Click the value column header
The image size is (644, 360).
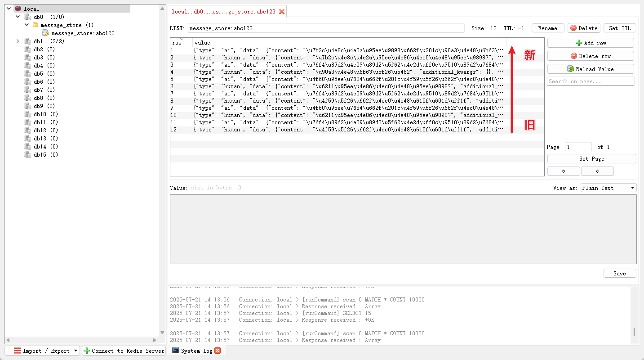(x=349, y=43)
